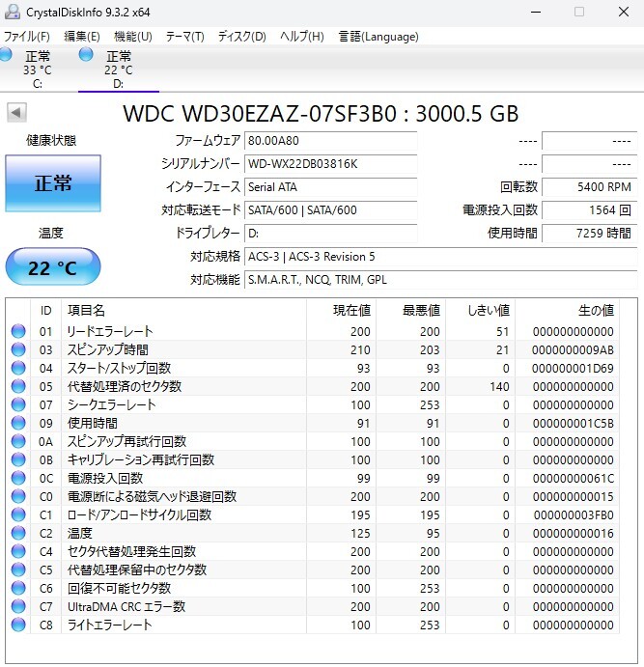Click raw value 000000001C5B for 使用時間
644x667 pixels.
click(x=573, y=423)
